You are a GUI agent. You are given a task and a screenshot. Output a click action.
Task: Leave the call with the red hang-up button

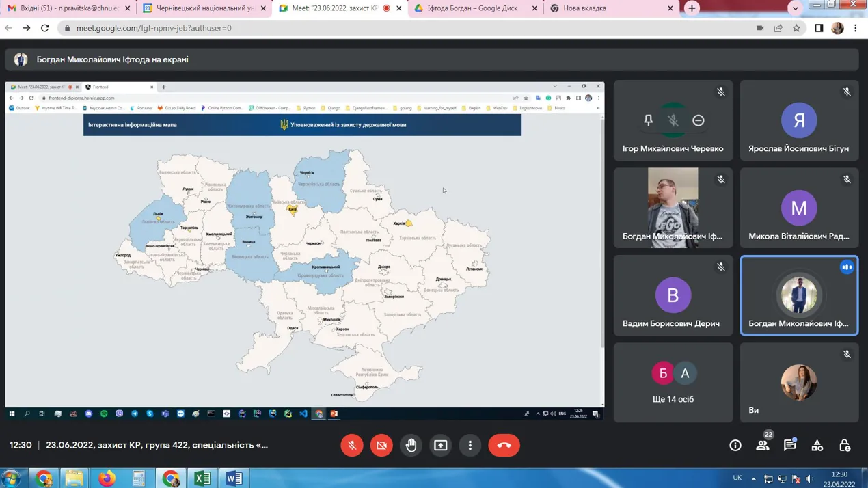tap(504, 446)
